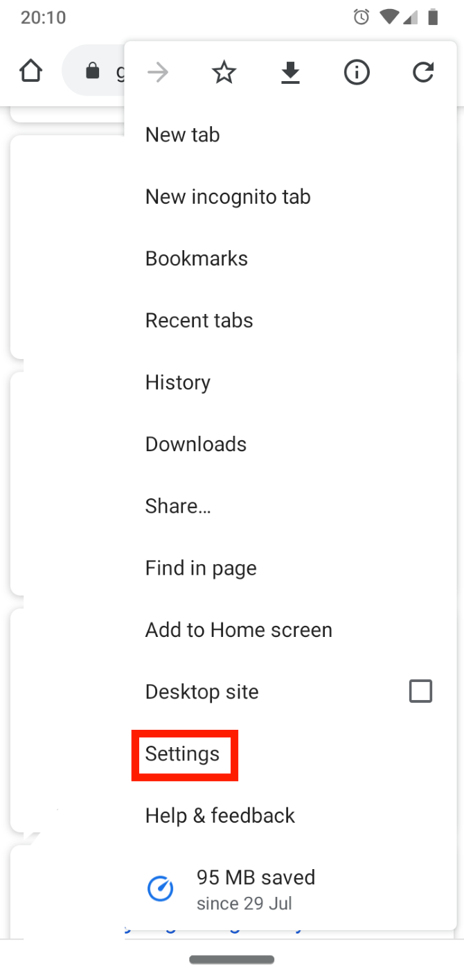Open browsing History
The height and width of the screenshot is (980, 464).
[178, 382]
